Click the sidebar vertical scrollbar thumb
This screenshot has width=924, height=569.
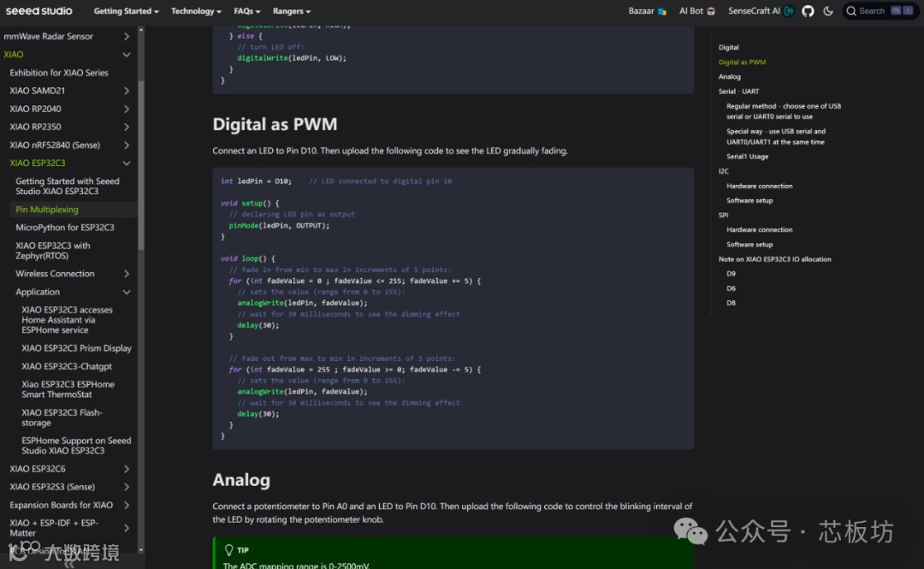point(141,165)
